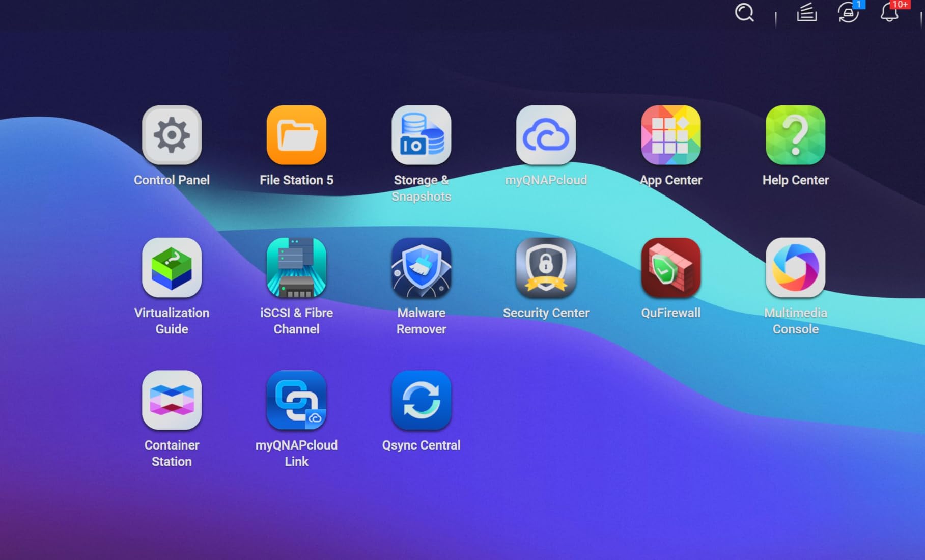This screenshot has height=560, width=925.
Task: Start the Malware Remover app
Action: 421,268
